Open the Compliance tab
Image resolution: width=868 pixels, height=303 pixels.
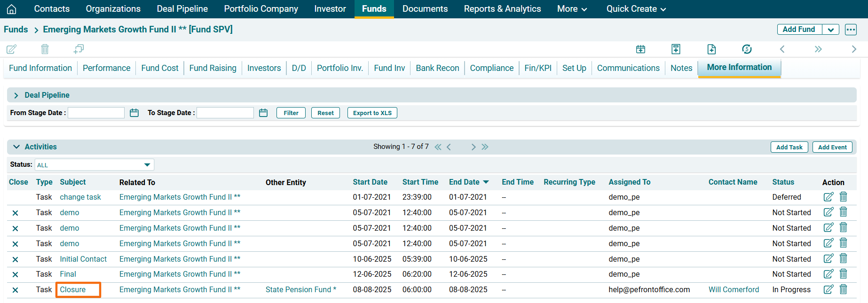click(491, 68)
